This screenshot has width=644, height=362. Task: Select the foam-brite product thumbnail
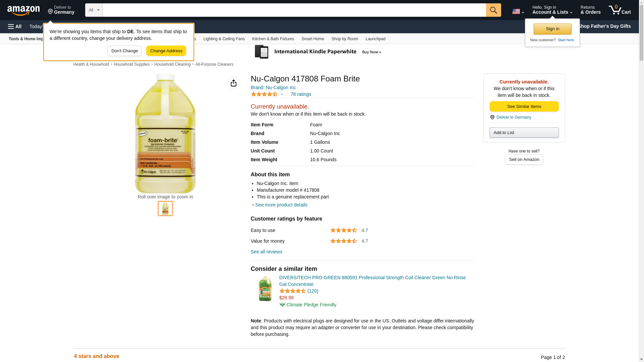point(165,208)
